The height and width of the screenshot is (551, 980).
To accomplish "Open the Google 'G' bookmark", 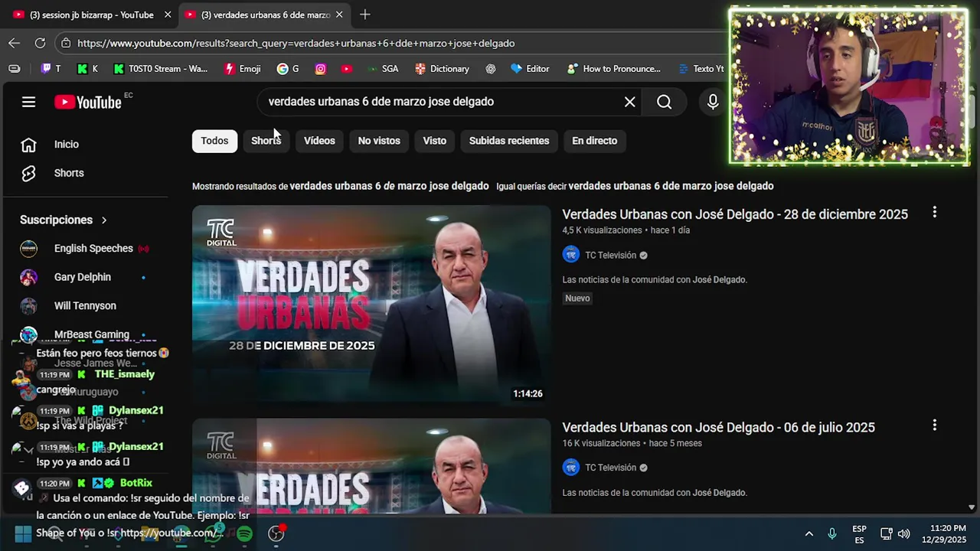I will point(288,69).
